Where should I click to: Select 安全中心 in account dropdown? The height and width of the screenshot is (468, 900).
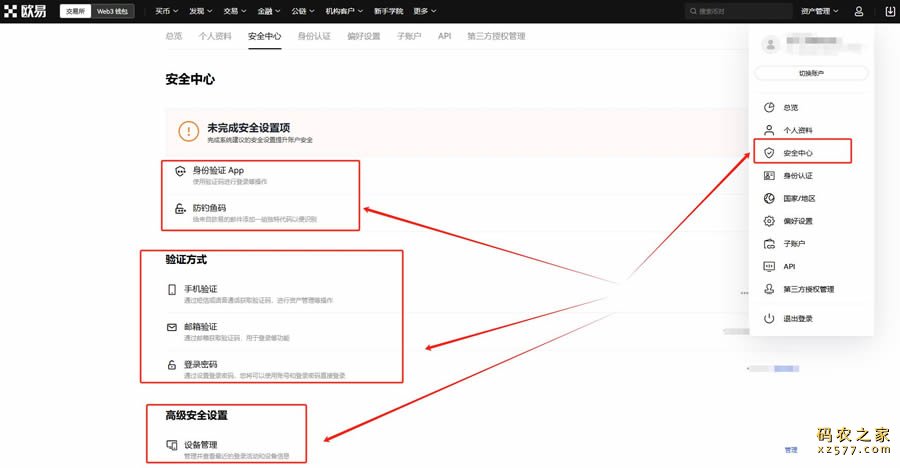tap(798, 153)
